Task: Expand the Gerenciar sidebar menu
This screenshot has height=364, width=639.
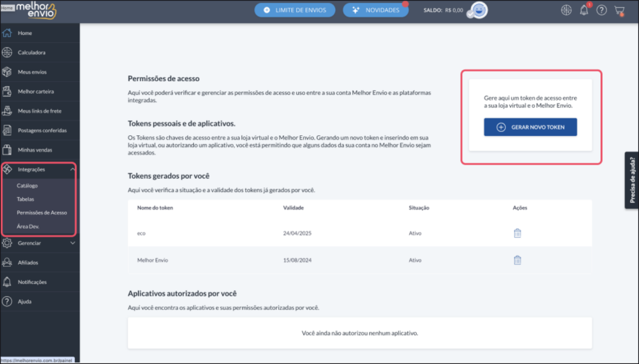Action: 72,243
